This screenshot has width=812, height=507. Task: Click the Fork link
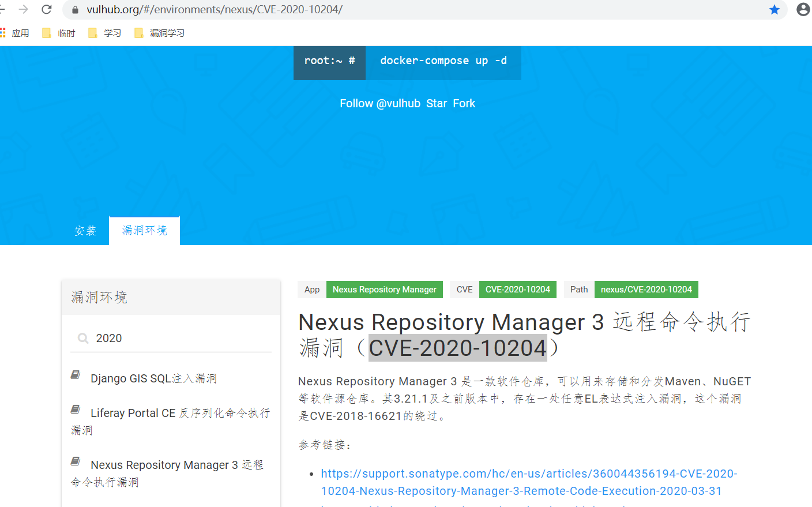(x=464, y=103)
